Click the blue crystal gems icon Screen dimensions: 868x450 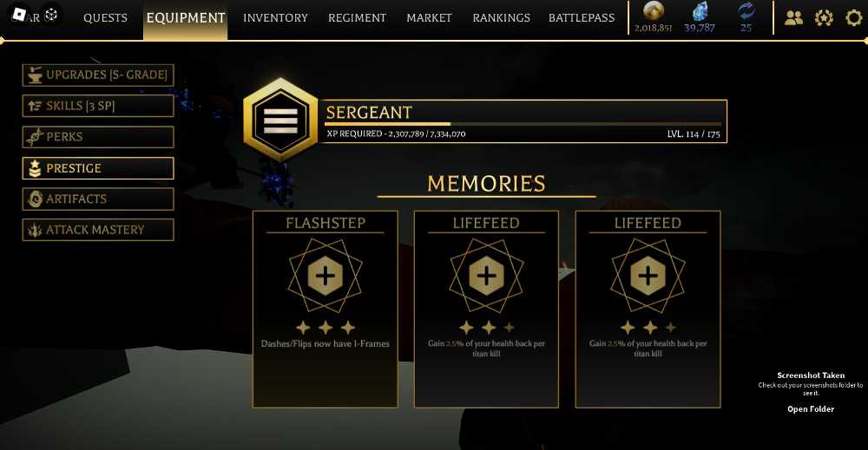point(700,11)
